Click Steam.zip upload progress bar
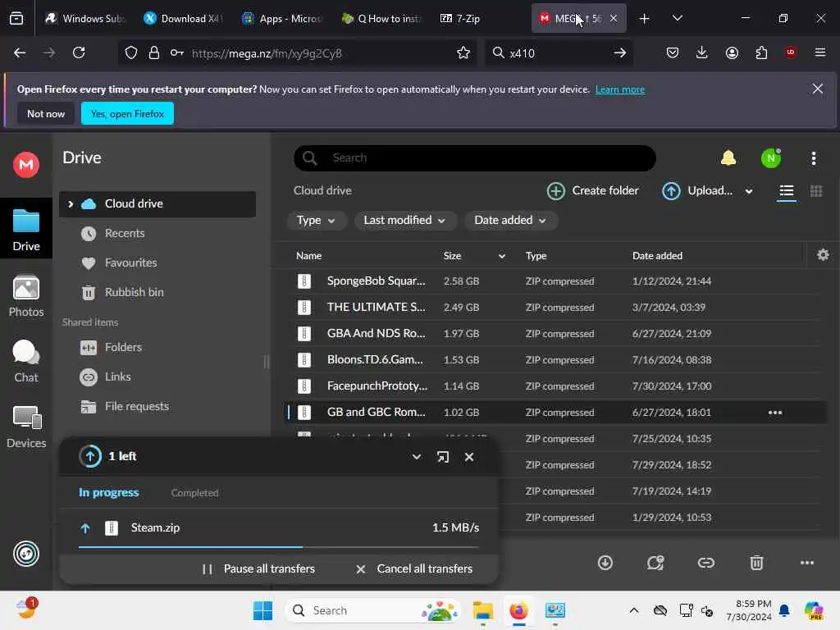840x630 pixels. pyautogui.click(x=279, y=547)
